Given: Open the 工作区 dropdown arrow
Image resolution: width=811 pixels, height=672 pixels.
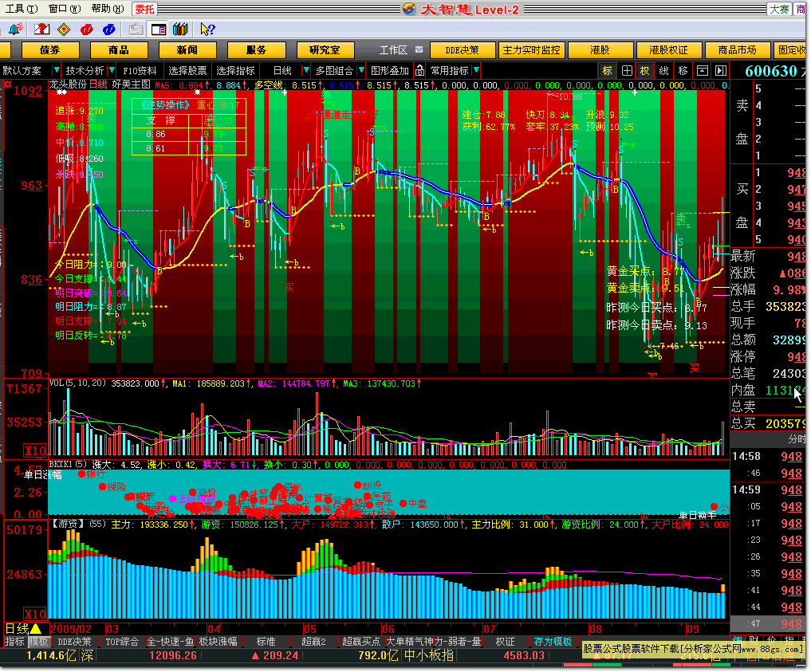Looking at the screenshot, I should click(419, 49).
